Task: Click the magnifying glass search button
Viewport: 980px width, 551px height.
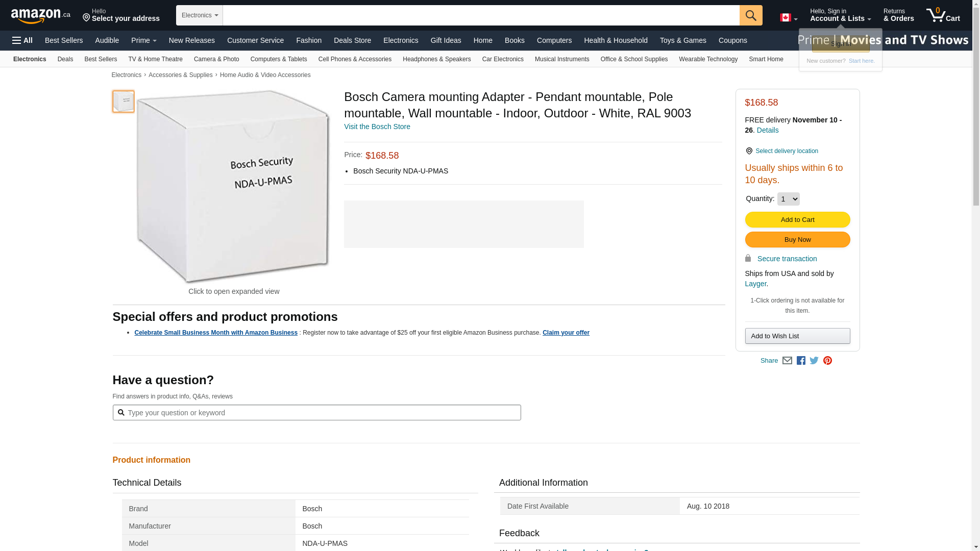Action: [750, 15]
